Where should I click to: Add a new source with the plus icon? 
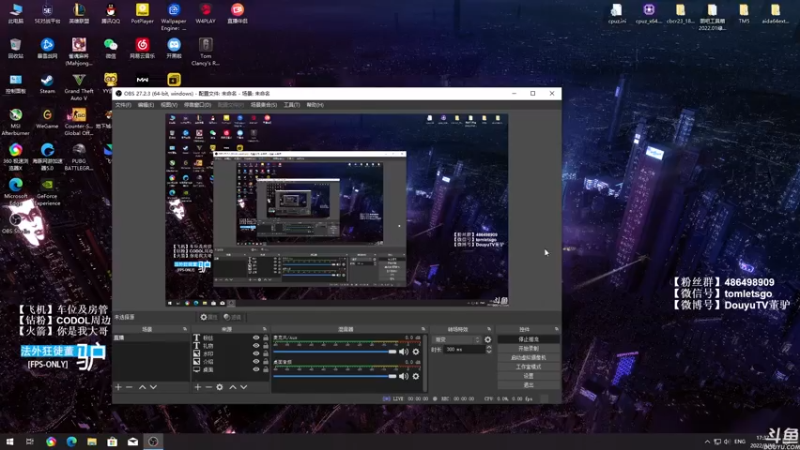(x=197, y=387)
